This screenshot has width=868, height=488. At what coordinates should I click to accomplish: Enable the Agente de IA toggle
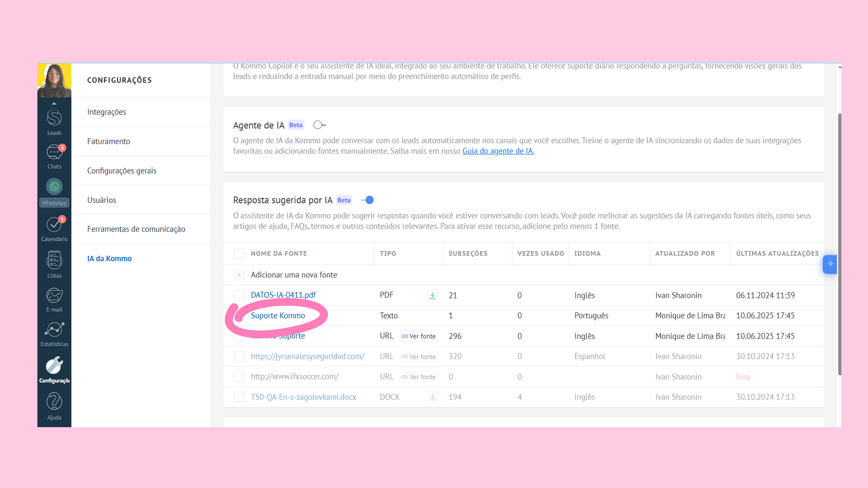click(319, 125)
